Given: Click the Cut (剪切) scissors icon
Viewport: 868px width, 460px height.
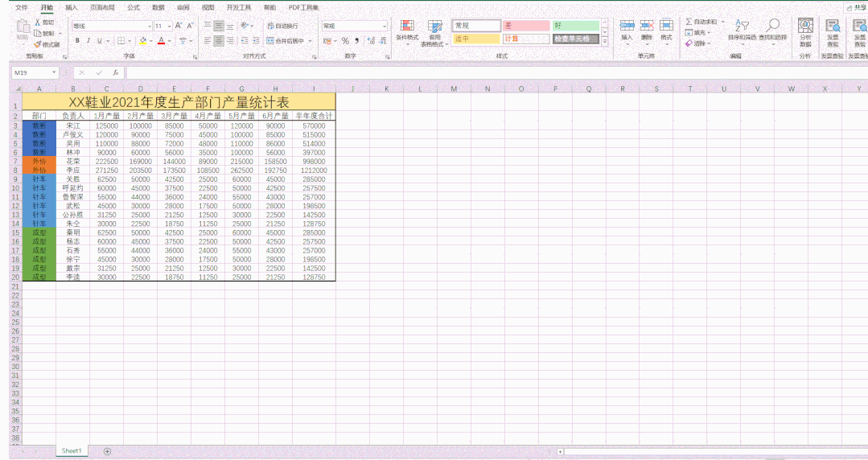Looking at the screenshot, I should point(38,23).
